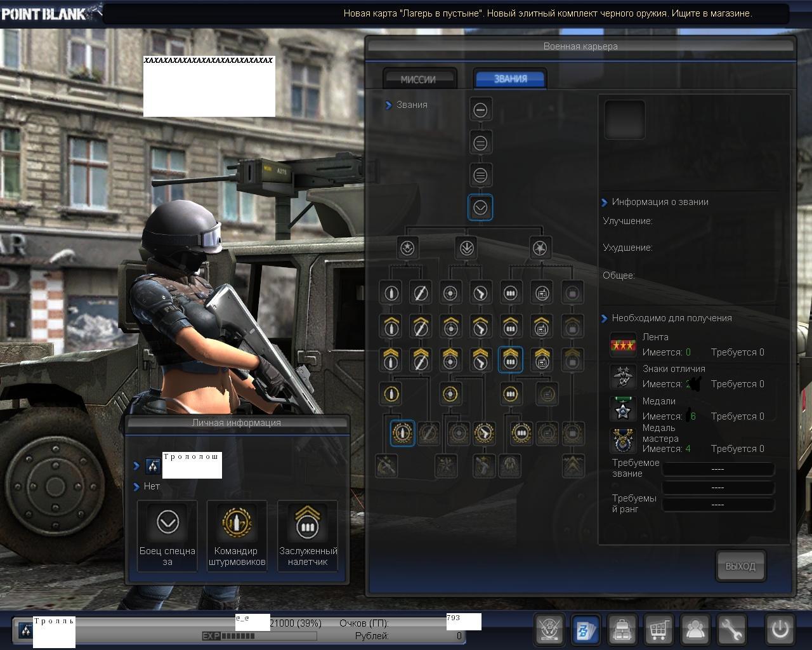The image size is (812, 650).
Task: Select the three-bar rank in the tree
Action: [480, 175]
